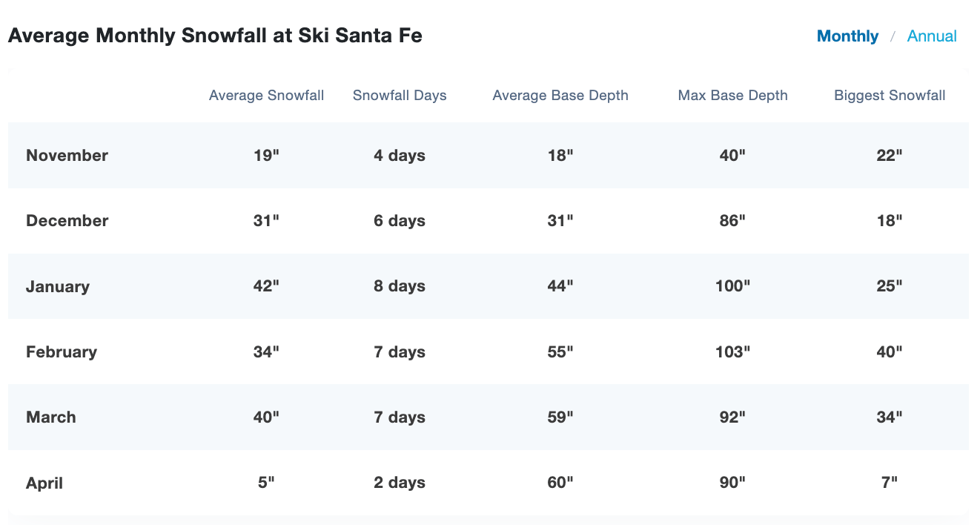
Task: Click the Biggest Snowfall column header
Action: (890, 95)
